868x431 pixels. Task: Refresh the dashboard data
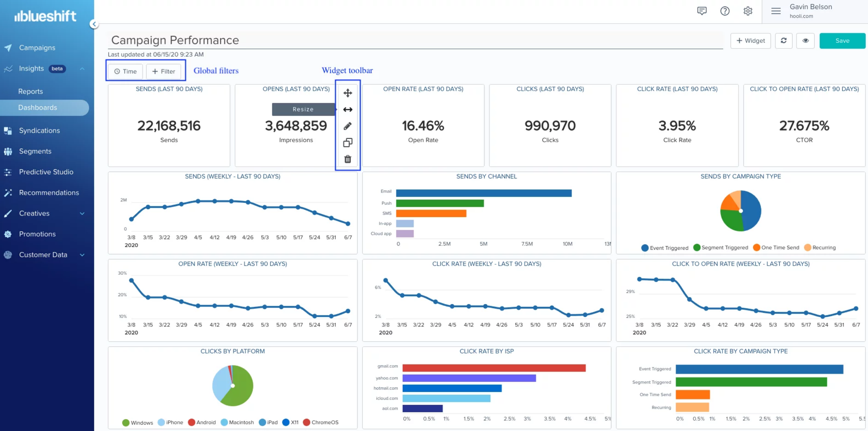(x=783, y=41)
